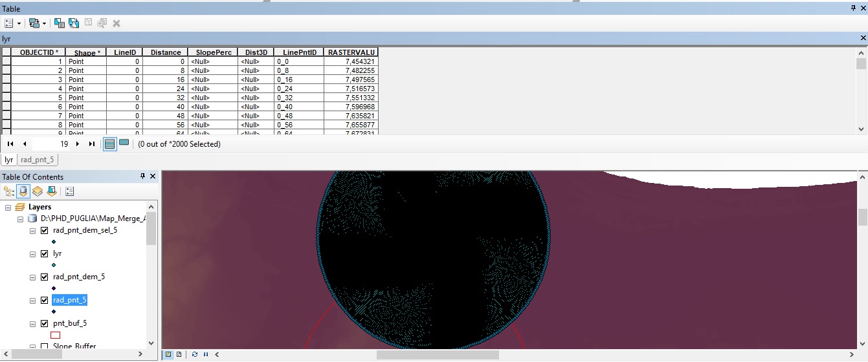The image size is (868, 362).
Task: Click the OBJECTID column header
Action: coord(39,52)
